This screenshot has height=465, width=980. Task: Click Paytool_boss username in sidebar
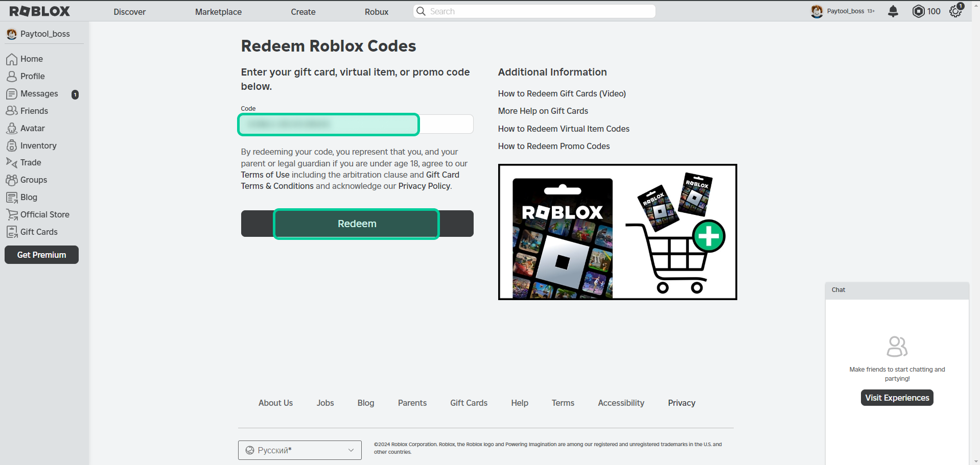(x=45, y=34)
